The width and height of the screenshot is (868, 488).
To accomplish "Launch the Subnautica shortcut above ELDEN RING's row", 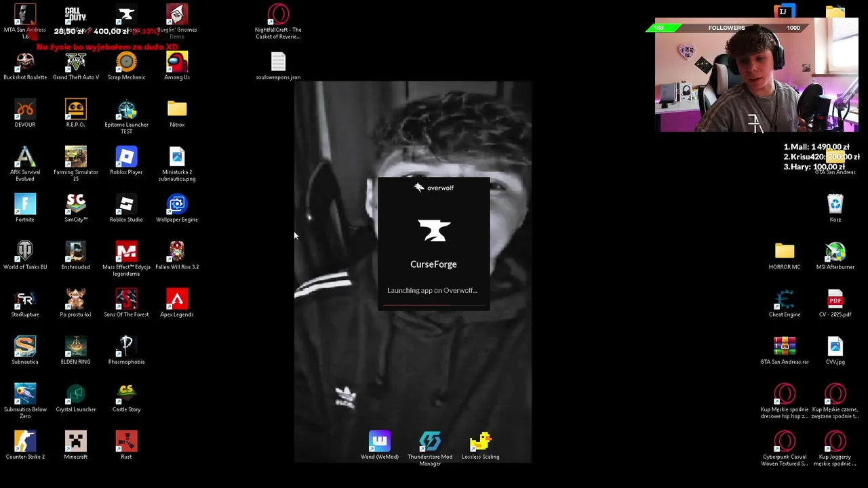I will click(x=25, y=350).
